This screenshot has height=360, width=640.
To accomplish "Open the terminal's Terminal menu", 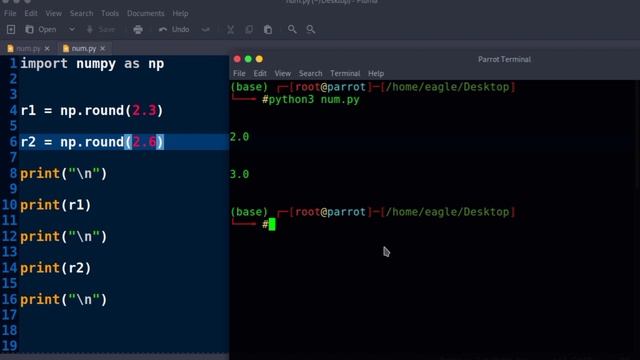I will pyautogui.click(x=345, y=73).
